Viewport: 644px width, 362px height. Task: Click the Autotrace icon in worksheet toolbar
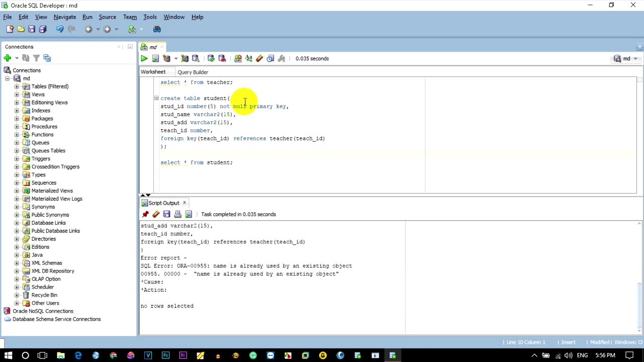pyautogui.click(x=185, y=59)
